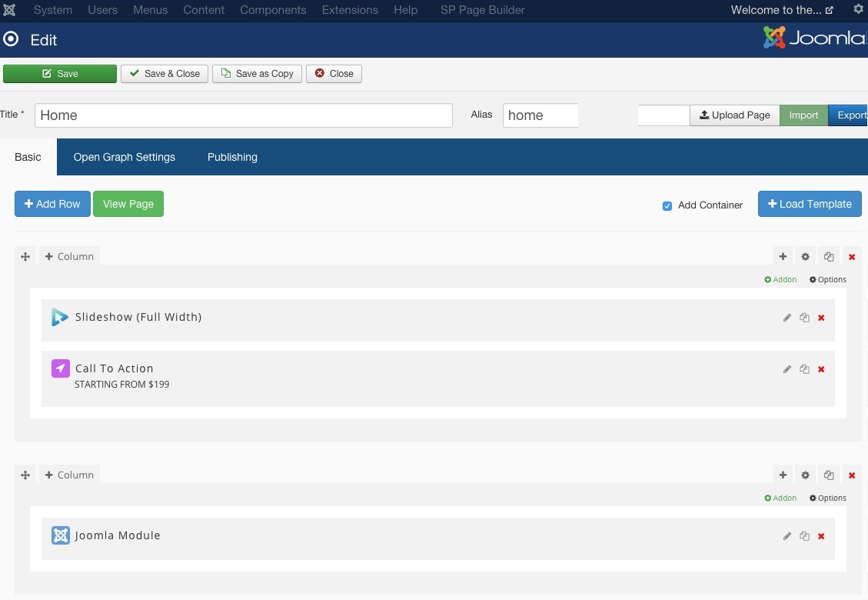Open the SP Page Builder menu

point(483,10)
